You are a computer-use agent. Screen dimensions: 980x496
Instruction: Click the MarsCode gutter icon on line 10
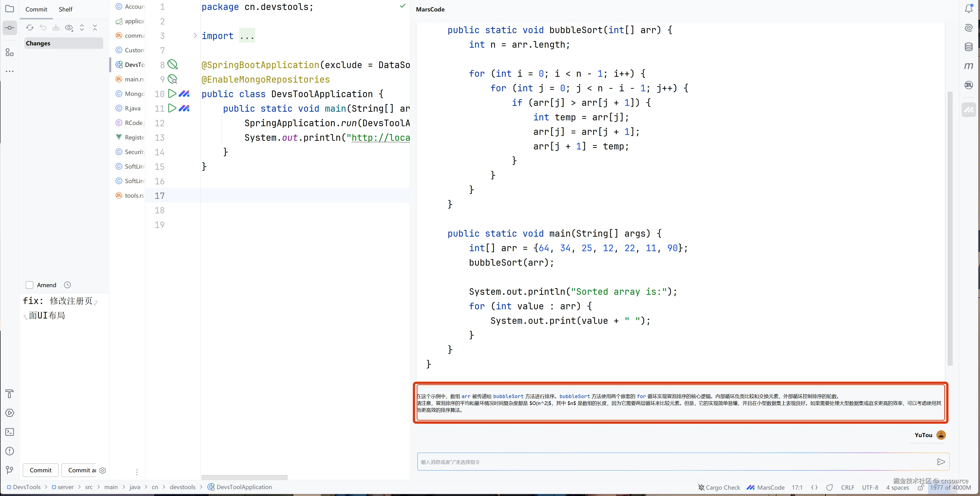click(184, 94)
